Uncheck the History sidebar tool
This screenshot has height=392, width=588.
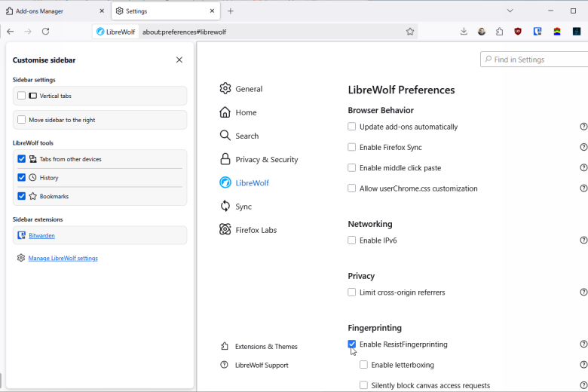pos(21,177)
